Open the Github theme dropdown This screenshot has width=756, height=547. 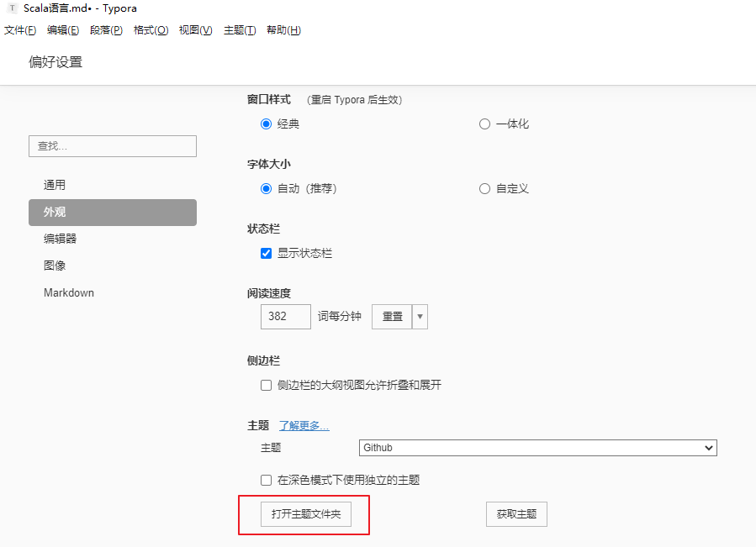pyautogui.click(x=537, y=448)
